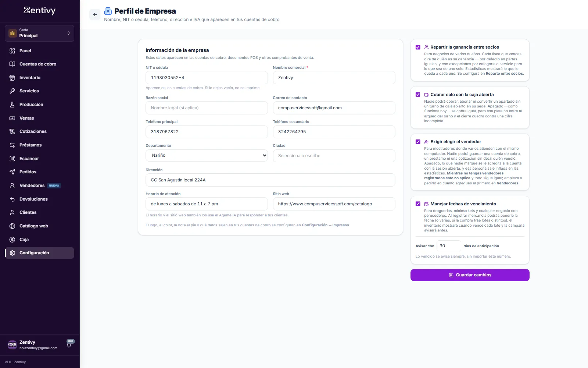Viewport: 588px width, 368px height.
Task: Click the Cotizaciones scroll icon
Action: [12, 131]
